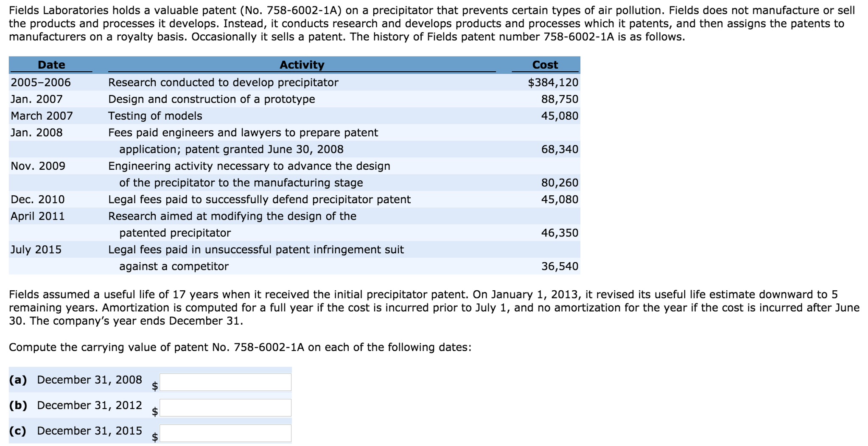Click 'application; patent granted June 30, 2008'
This screenshot has width=868, height=446.
point(231,149)
